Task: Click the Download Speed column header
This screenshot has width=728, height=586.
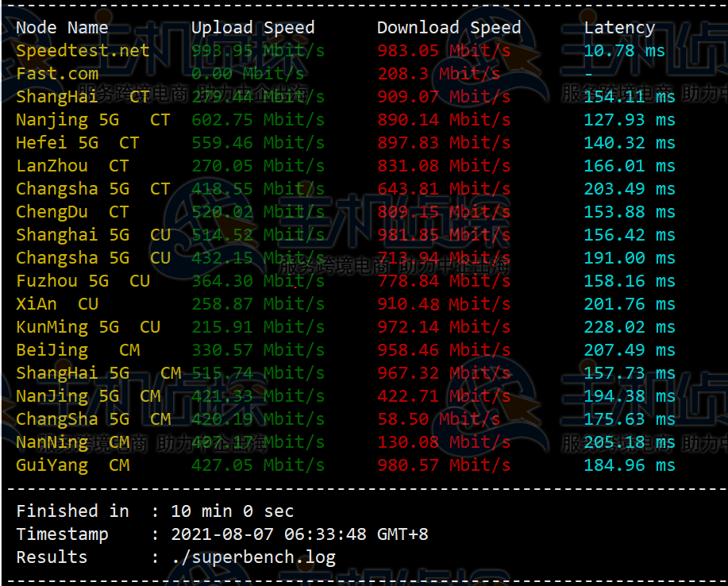Action: pos(449,28)
